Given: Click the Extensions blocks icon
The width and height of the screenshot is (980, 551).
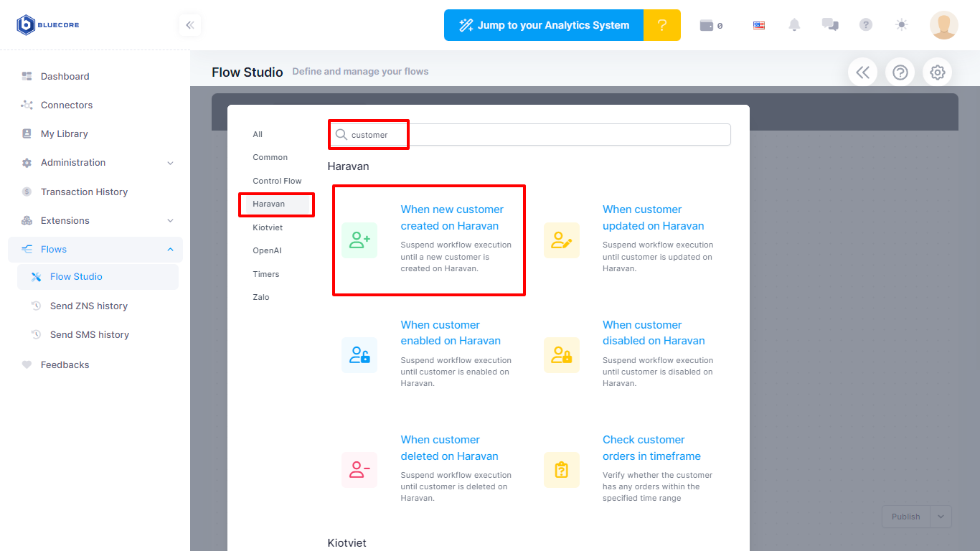Looking at the screenshot, I should point(27,220).
